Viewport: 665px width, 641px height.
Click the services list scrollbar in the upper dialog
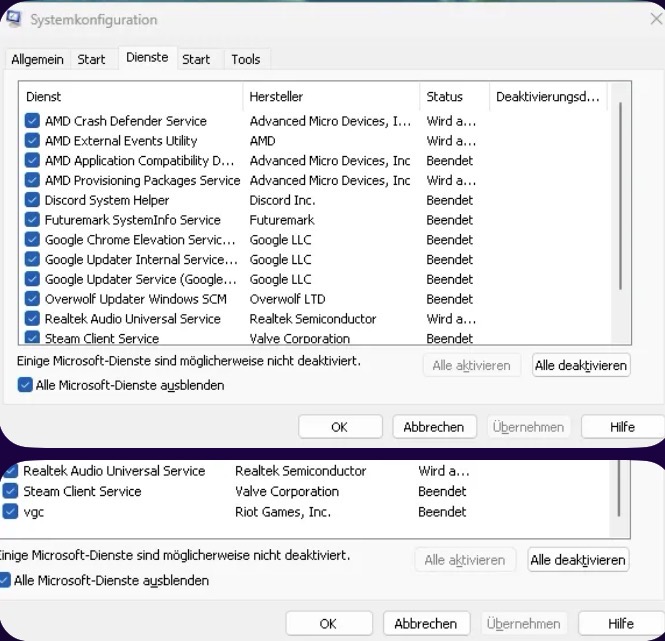click(620, 195)
